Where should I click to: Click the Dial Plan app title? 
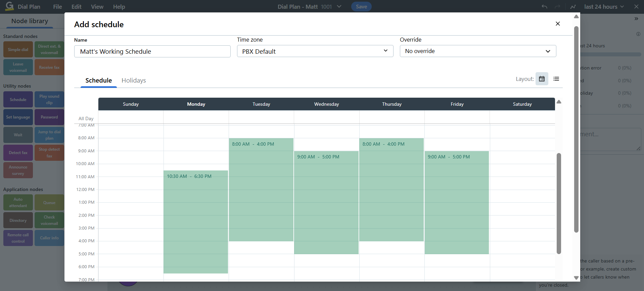coord(29,7)
